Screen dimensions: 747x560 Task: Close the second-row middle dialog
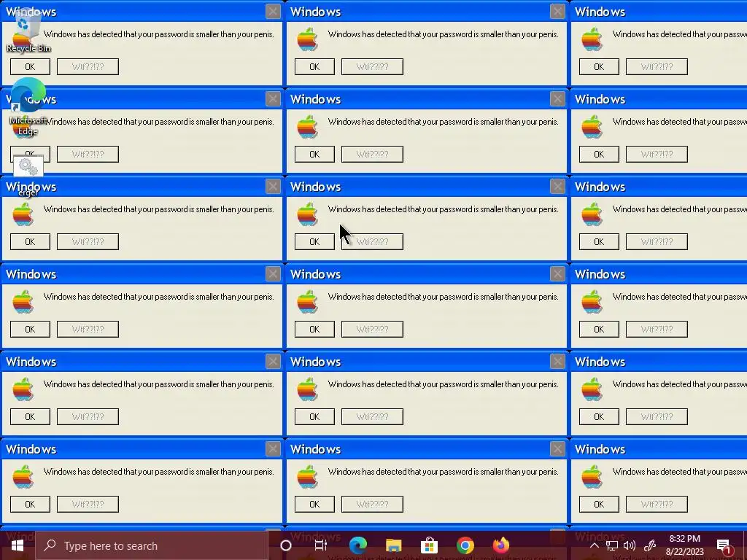557,99
